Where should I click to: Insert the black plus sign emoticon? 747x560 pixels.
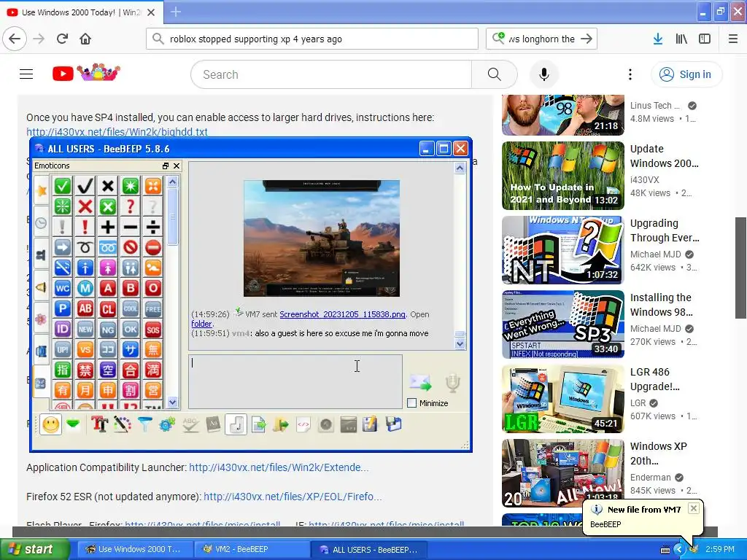click(x=108, y=227)
